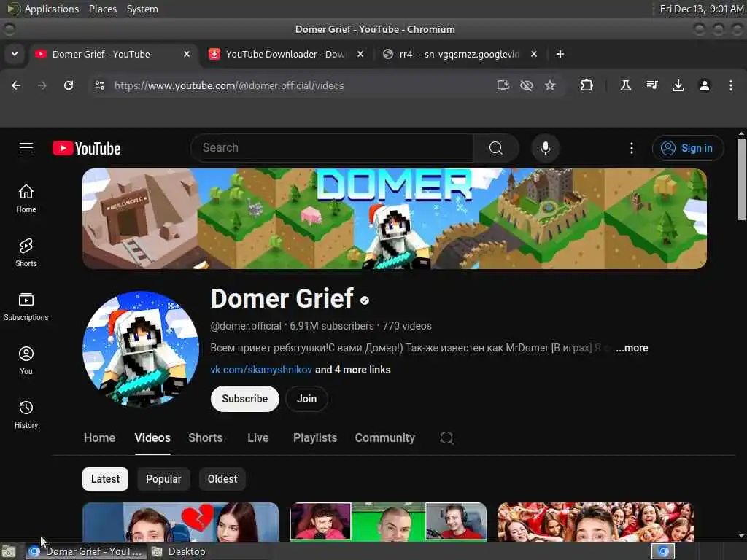This screenshot has width=747, height=560.
Task: Select the Latest sort chip
Action: tap(105, 479)
